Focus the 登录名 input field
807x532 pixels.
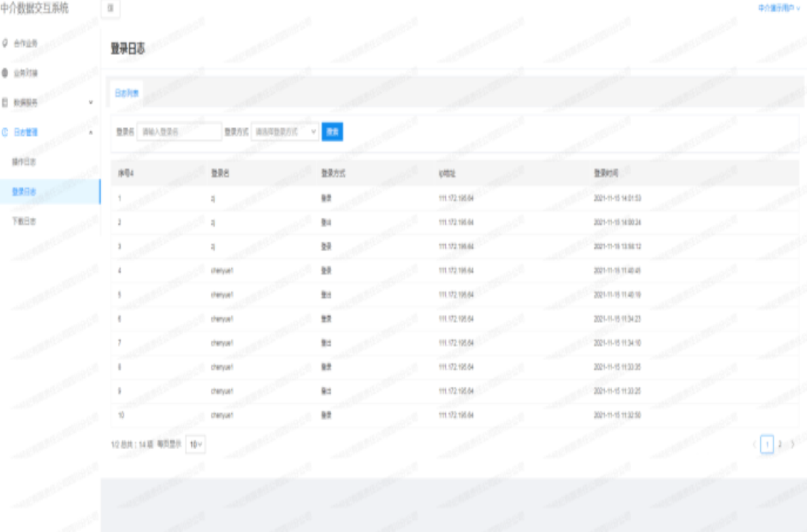click(179, 132)
